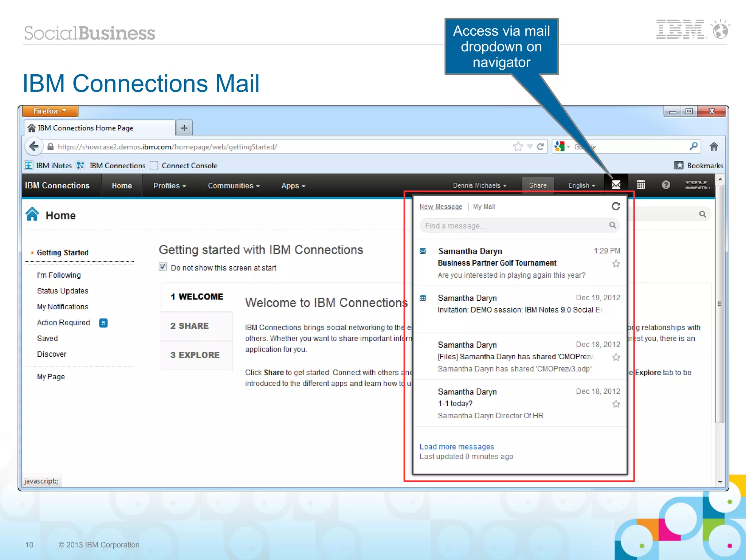Open I'm Following in sidebar
746x560 pixels.
tap(59, 275)
